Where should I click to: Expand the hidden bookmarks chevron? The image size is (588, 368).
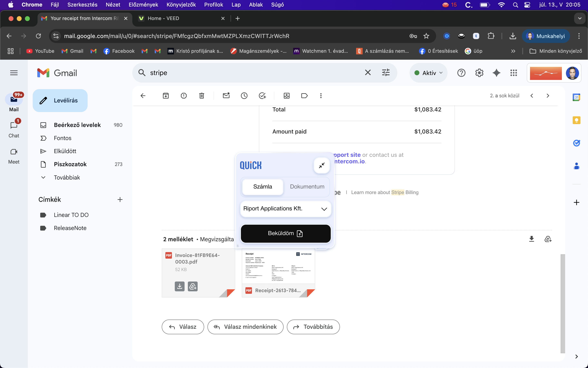coord(513,51)
